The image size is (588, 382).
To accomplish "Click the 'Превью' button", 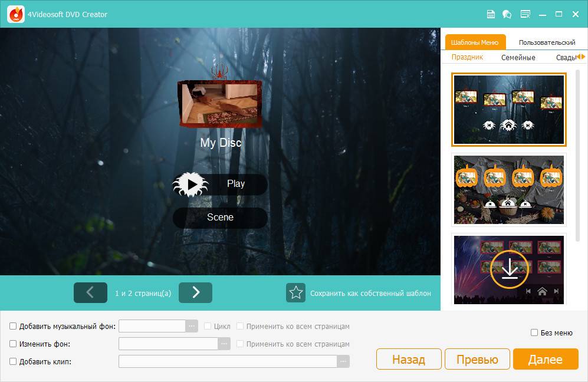I will (x=477, y=360).
